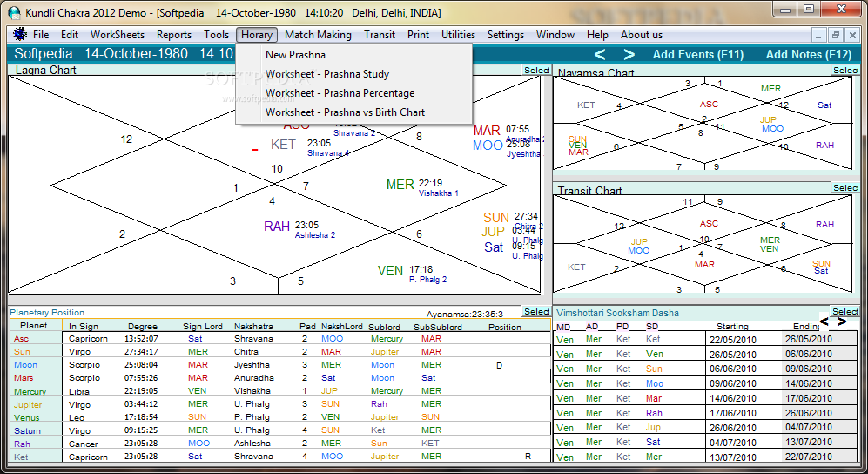The height and width of the screenshot is (474, 868).
Task: Restore the inner document window
Action: (835, 35)
